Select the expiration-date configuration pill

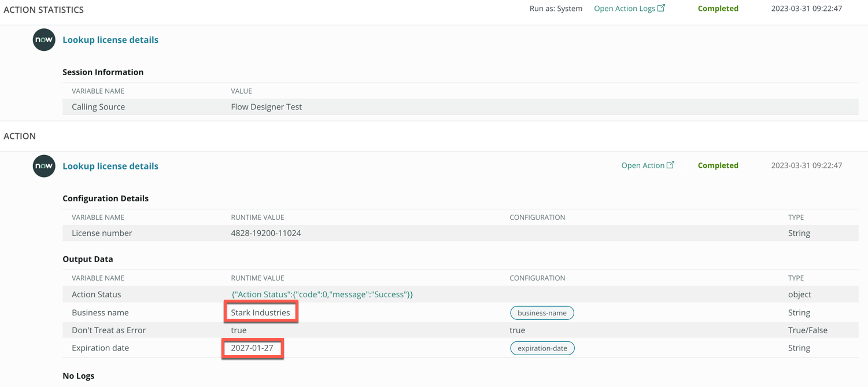pyautogui.click(x=542, y=348)
